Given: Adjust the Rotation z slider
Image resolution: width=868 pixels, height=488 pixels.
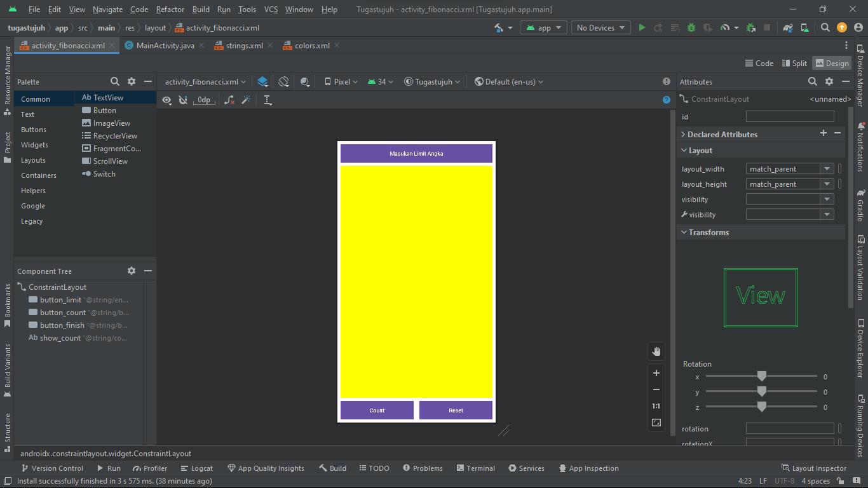Looking at the screenshot, I should pos(762,406).
